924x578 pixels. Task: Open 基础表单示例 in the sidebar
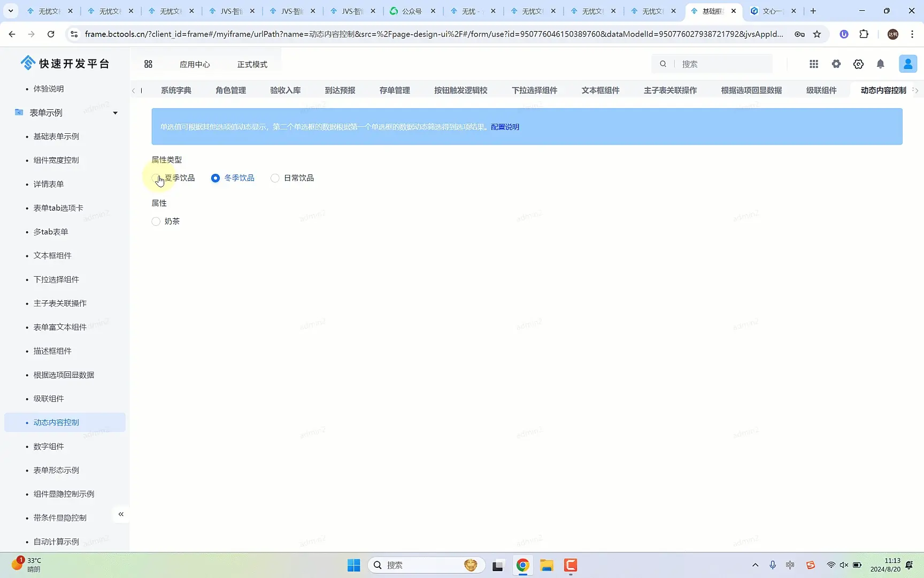[x=56, y=136]
